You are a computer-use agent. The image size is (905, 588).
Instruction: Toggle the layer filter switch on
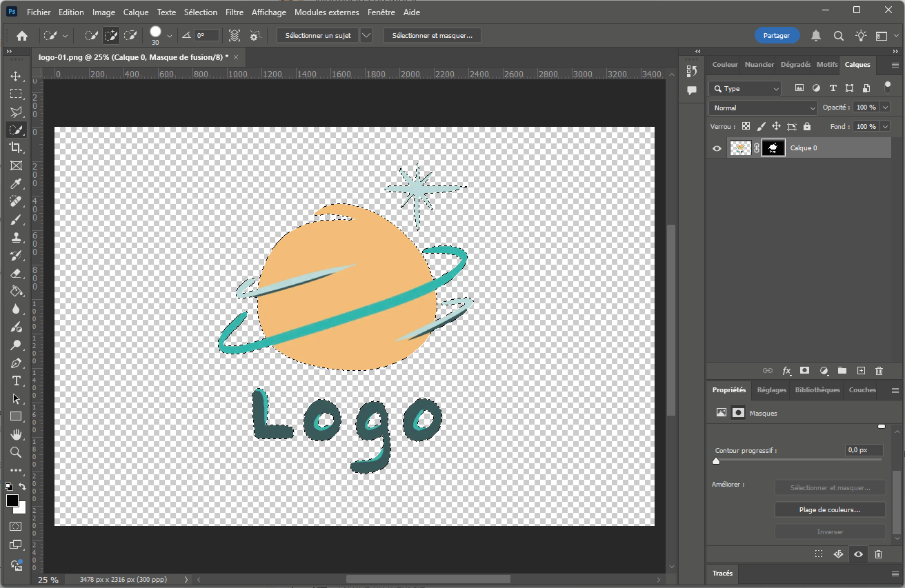[x=888, y=88]
